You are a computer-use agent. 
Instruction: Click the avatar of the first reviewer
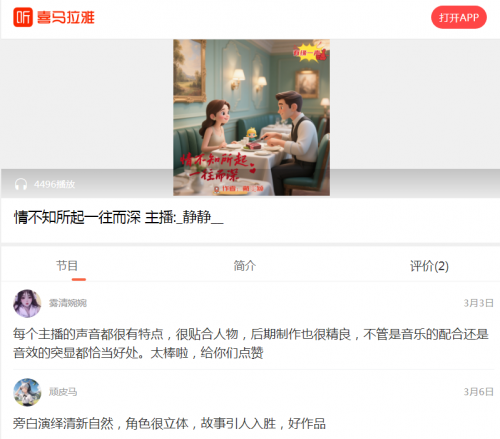tap(27, 303)
